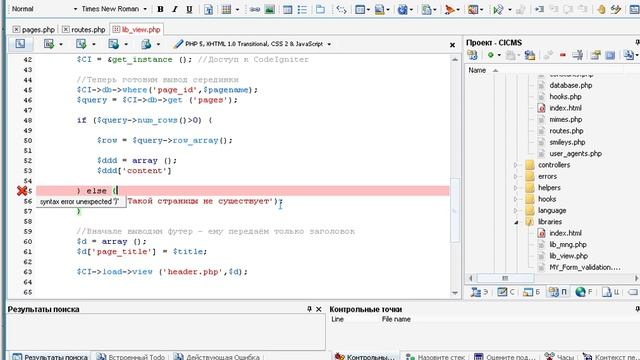Viewport: 640px width, 360px height.
Task: Switch to the routes.php tab
Action: pyautogui.click(x=88, y=29)
